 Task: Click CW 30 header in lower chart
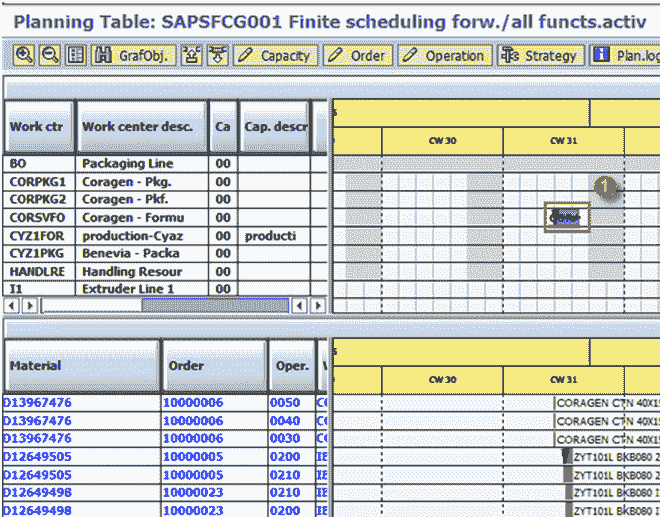pyautogui.click(x=442, y=380)
